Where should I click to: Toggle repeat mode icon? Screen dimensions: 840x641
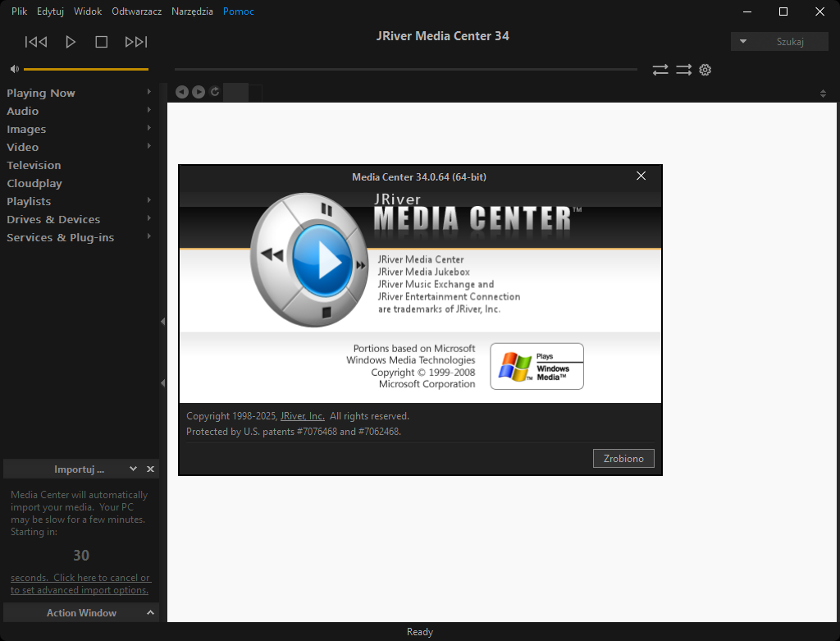click(x=660, y=70)
